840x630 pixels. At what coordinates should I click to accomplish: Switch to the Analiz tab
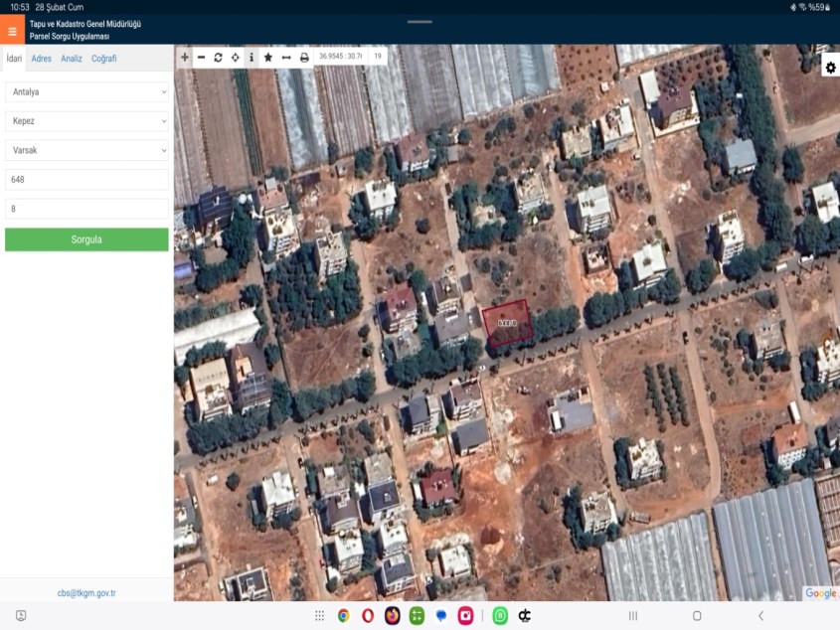coord(72,59)
